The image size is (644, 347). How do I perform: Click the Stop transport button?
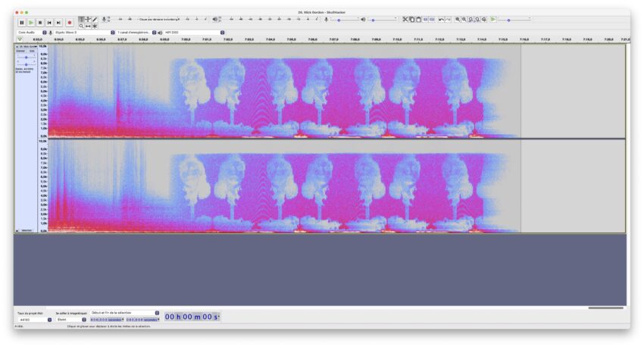tap(40, 23)
